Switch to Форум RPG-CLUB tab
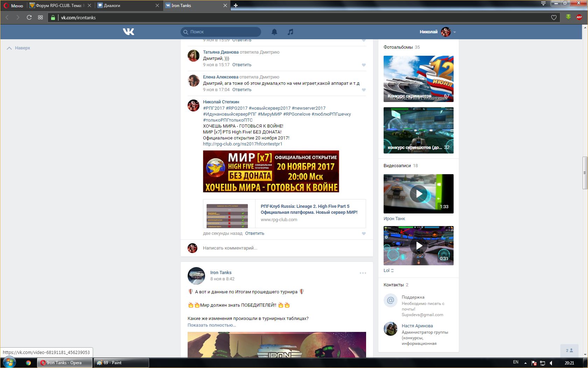This screenshot has width=588, height=368. (60, 5)
